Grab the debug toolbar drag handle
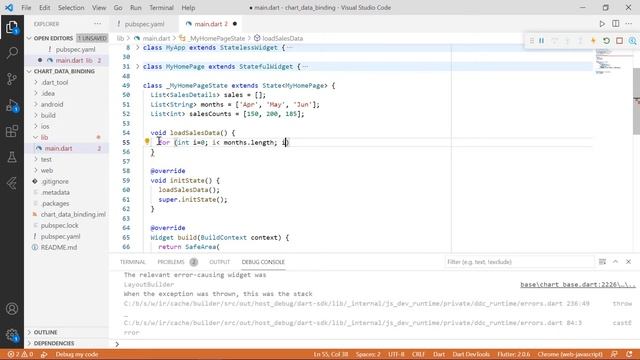The height and width of the screenshot is (360, 640). (531, 41)
